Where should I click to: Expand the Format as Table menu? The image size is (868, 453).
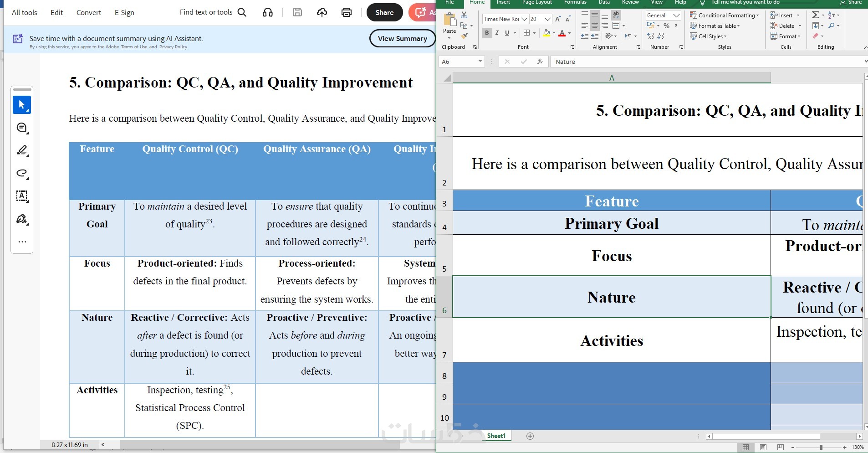click(715, 26)
